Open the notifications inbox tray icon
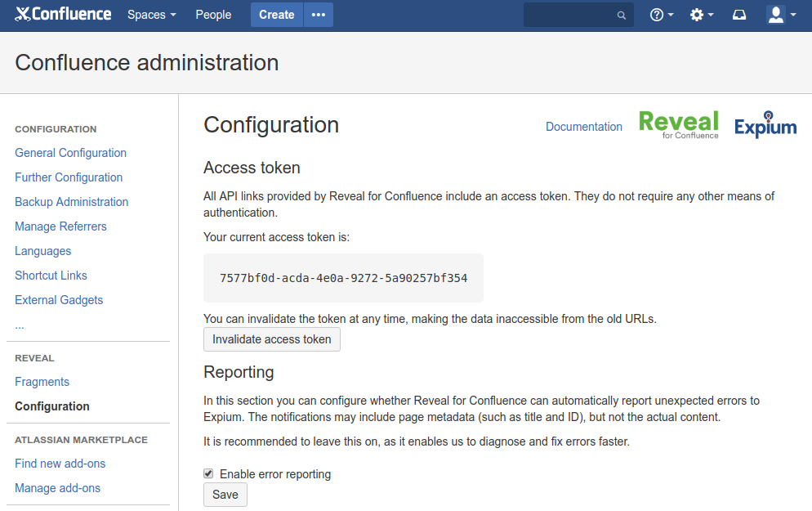 click(739, 15)
